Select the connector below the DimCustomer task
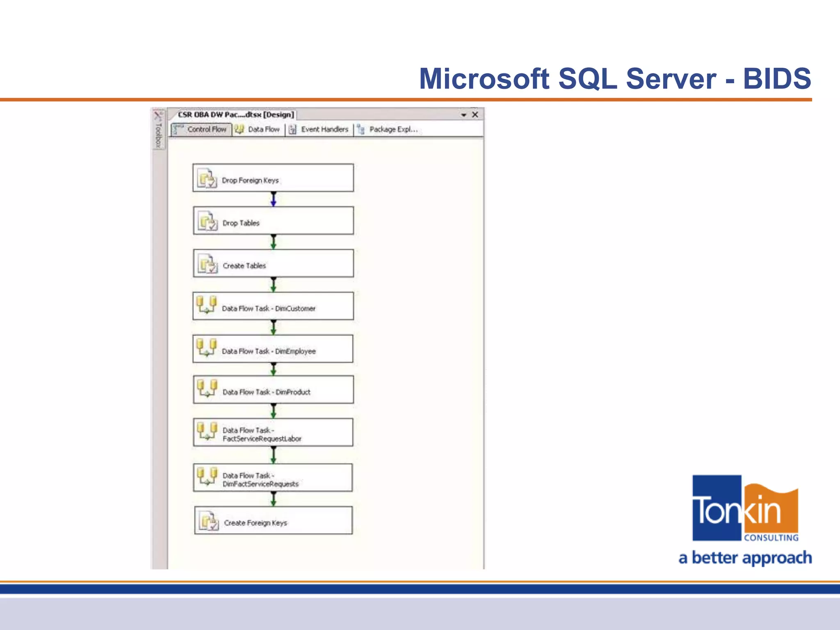Screen dimensions: 840x630 coord(274,327)
